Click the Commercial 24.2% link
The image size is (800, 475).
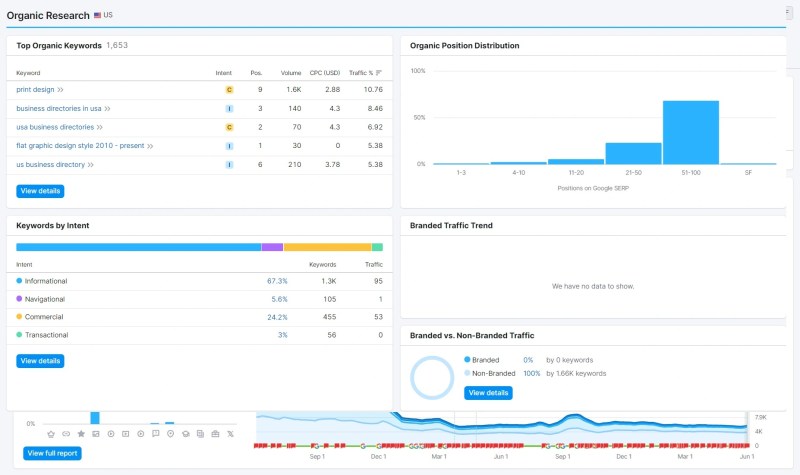[277, 317]
